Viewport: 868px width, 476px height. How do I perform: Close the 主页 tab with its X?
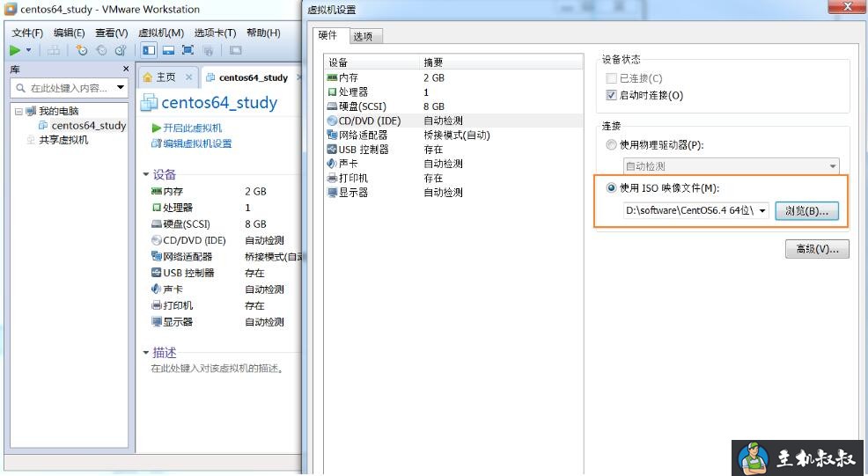click(188, 77)
